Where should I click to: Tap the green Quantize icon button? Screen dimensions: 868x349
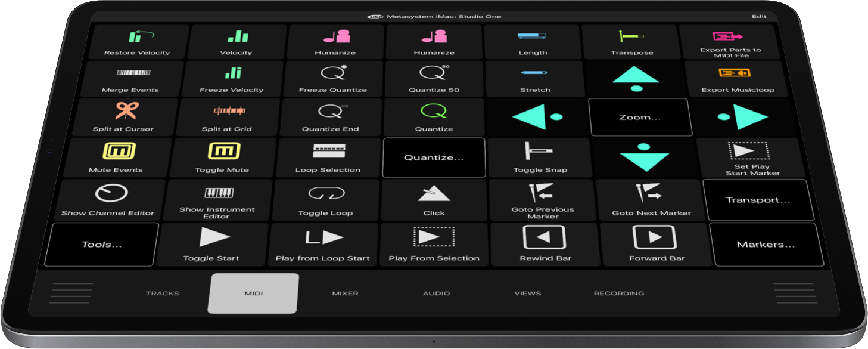click(x=434, y=117)
